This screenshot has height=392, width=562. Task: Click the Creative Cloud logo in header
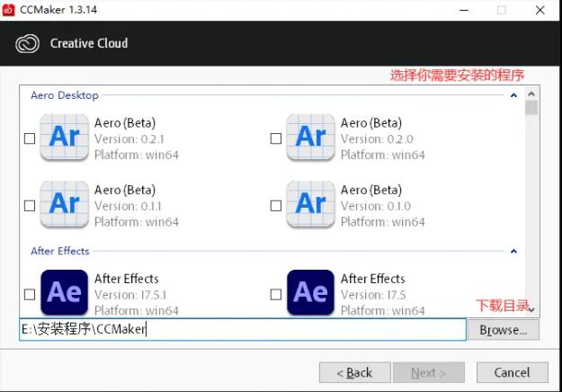[x=27, y=44]
